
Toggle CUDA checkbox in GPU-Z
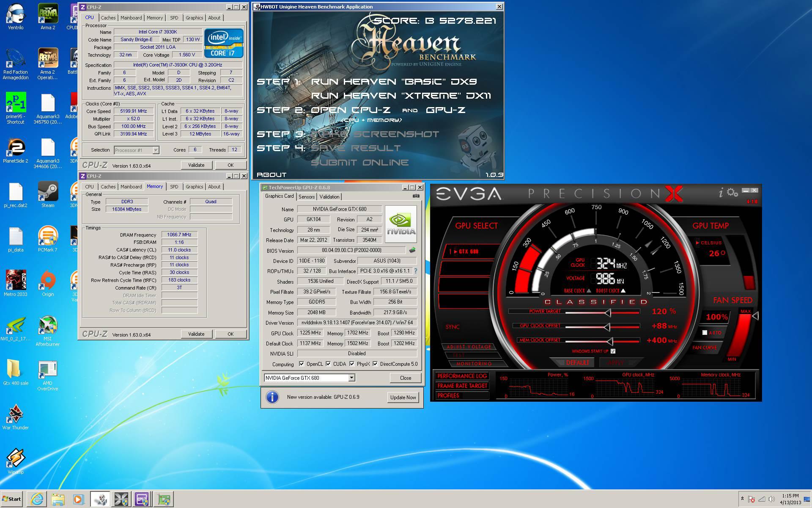[328, 364]
